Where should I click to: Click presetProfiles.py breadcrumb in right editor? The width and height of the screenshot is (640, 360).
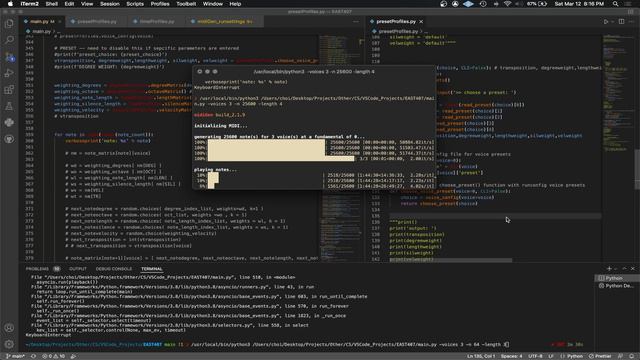(x=395, y=31)
